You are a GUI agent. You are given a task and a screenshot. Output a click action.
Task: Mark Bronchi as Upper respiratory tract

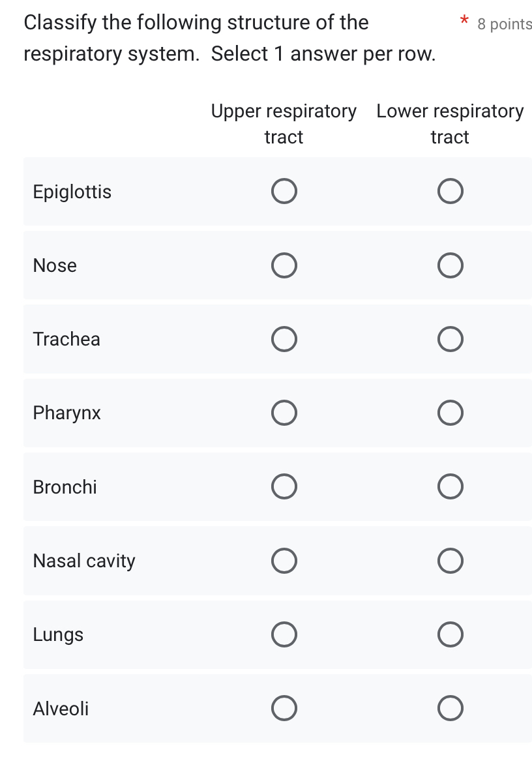tap(284, 486)
